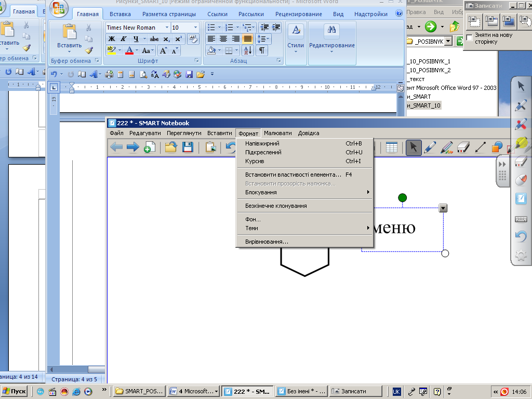The width and height of the screenshot is (532, 399).
Task: Click the previous page blue arrow in Notebook
Action: [x=116, y=147]
